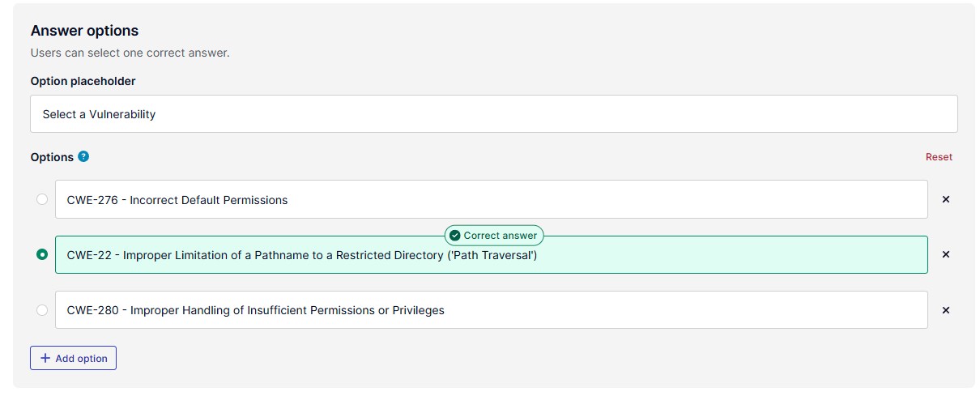
Task: Delete the CWE-22 Path Traversal option via X
Action: 946,254
